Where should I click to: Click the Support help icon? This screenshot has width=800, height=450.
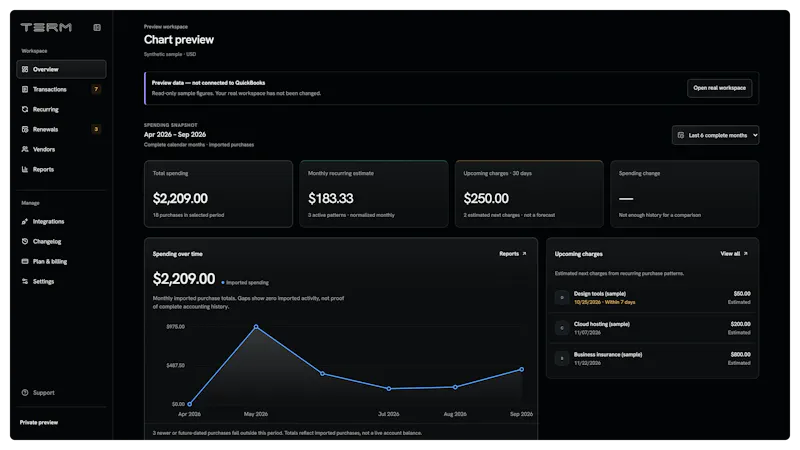[25, 392]
